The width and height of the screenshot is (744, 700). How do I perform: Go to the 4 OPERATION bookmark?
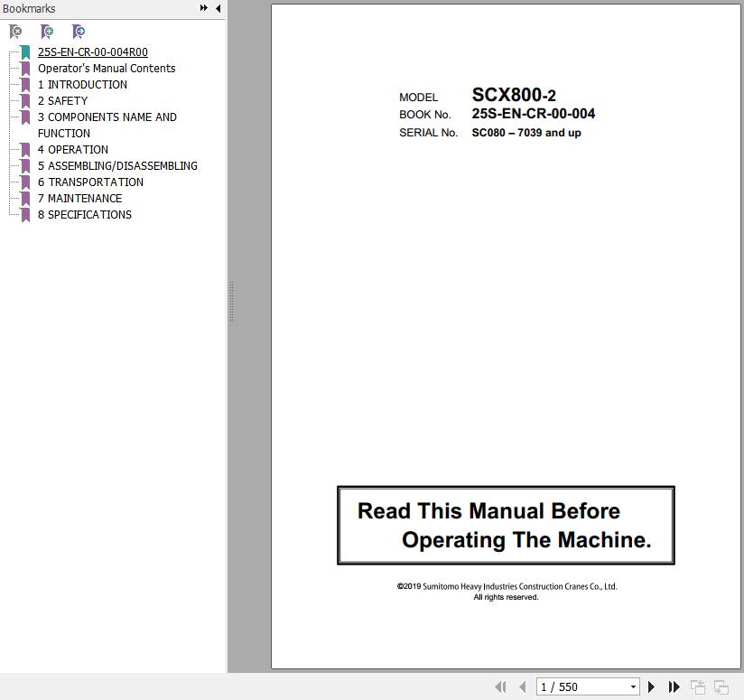[x=73, y=150]
